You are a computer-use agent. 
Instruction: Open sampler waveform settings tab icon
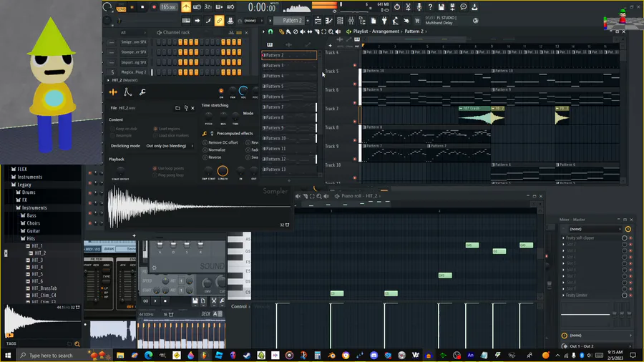pos(113,92)
